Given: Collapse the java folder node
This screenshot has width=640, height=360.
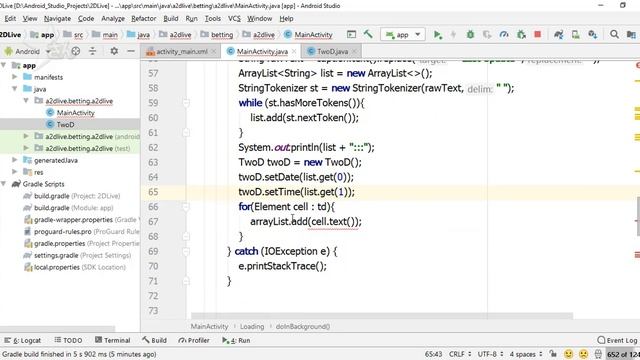Looking at the screenshot, I should tap(15, 89).
